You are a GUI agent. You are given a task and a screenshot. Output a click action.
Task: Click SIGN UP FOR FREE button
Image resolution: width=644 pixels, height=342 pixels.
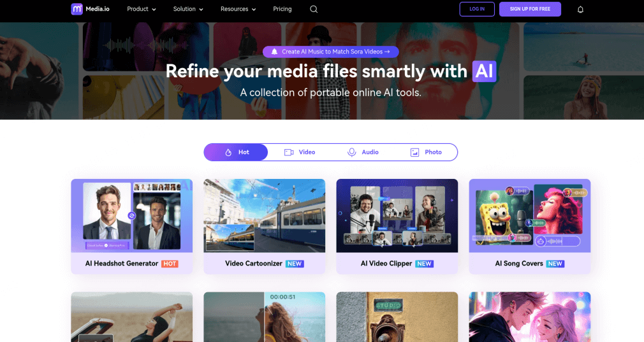530,9
